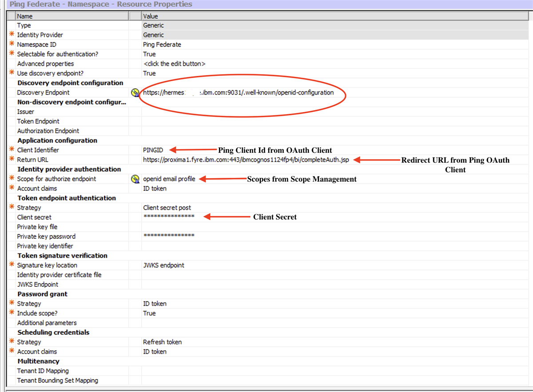
Task: Select the Identity Provider property name
Action: point(40,35)
